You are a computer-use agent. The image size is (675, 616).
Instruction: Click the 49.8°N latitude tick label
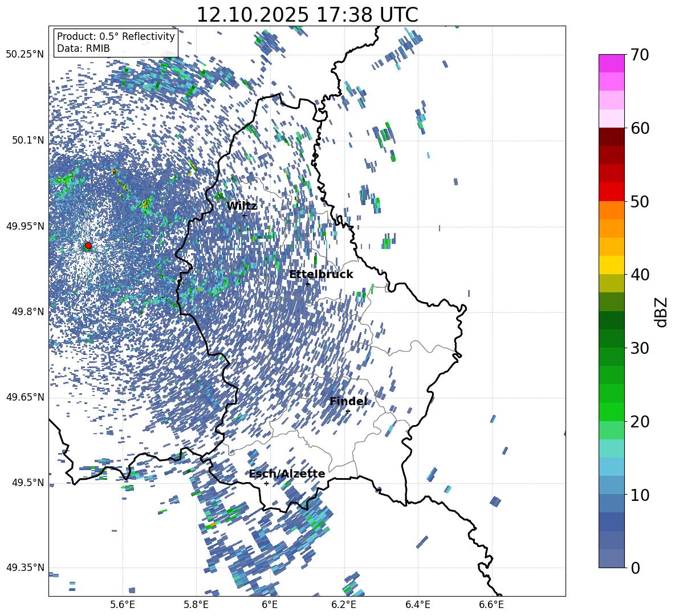27,312
